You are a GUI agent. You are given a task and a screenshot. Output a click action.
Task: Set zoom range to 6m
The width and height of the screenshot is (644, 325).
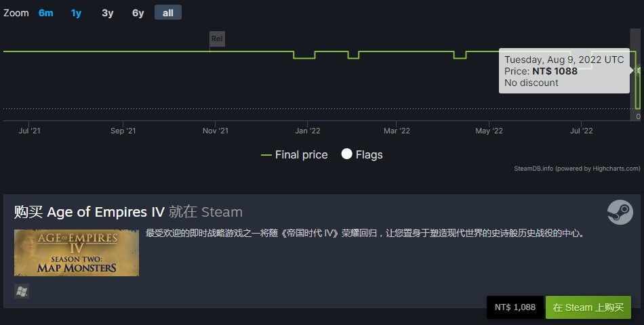point(45,13)
